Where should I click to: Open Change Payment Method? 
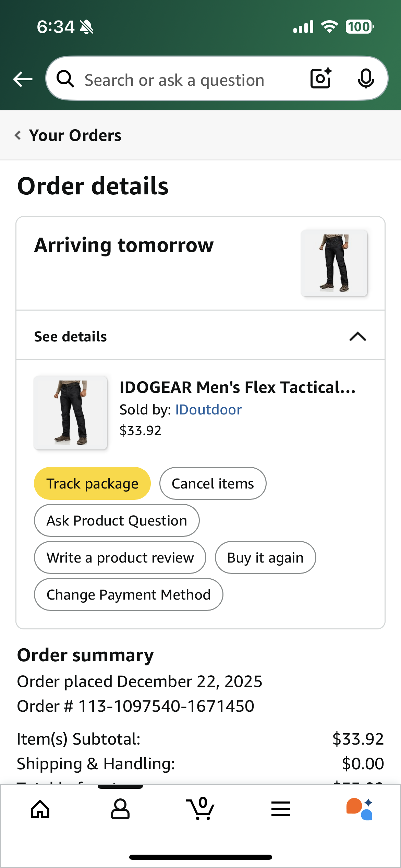coord(129,594)
